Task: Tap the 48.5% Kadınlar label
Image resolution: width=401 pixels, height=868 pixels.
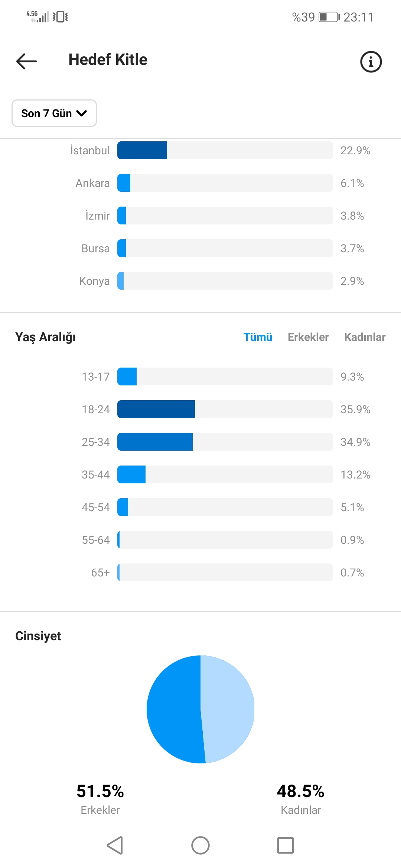Action: (301, 799)
